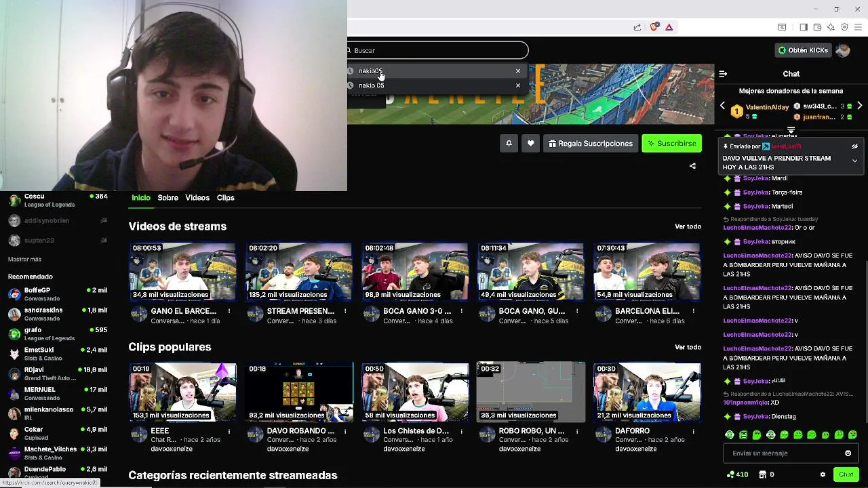Hide the pinned message eye icon
The width and height of the screenshot is (868, 488).
pyautogui.click(x=854, y=146)
